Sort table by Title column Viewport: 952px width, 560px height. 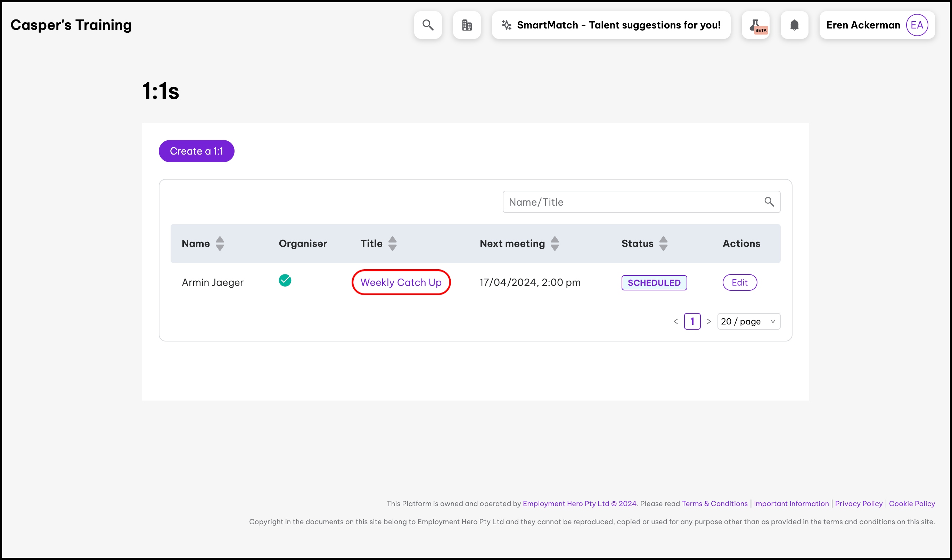click(393, 244)
